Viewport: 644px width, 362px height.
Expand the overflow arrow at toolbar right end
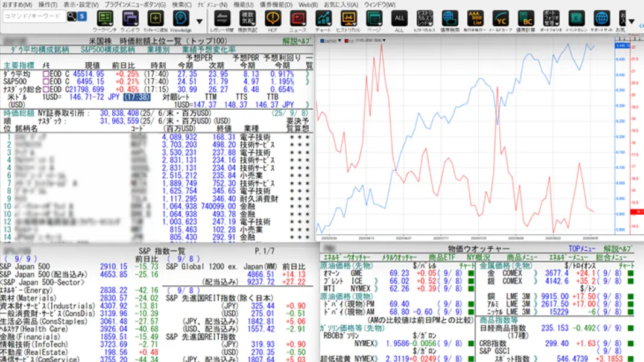click(632, 21)
